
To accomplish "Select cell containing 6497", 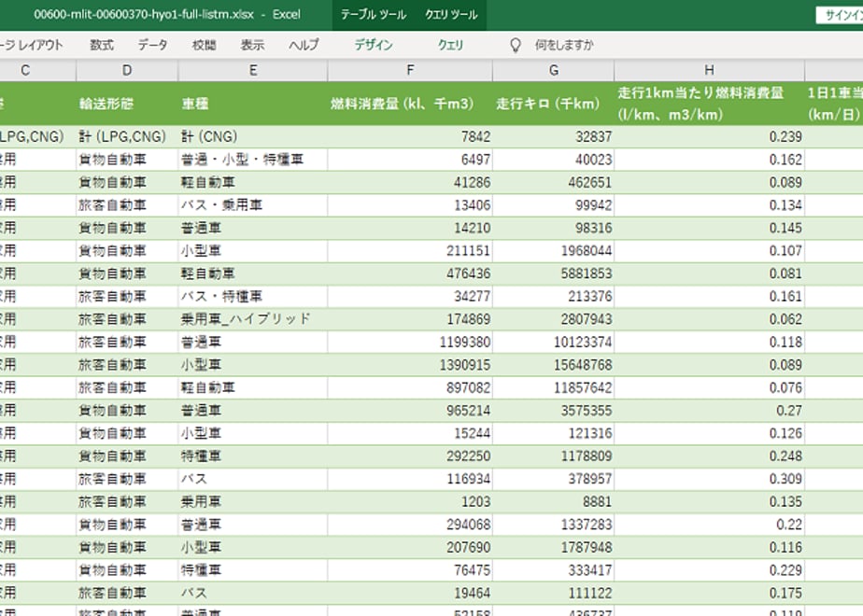I will click(x=410, y=160).
